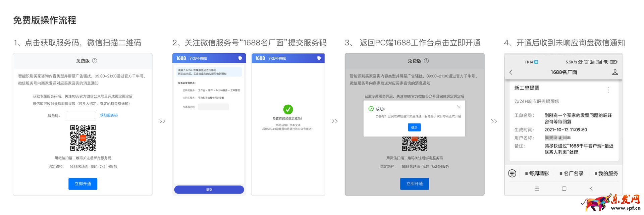Switch to keyboard input icon in WeChat
The width and height of the screenshot is (644, 215).
512,173
